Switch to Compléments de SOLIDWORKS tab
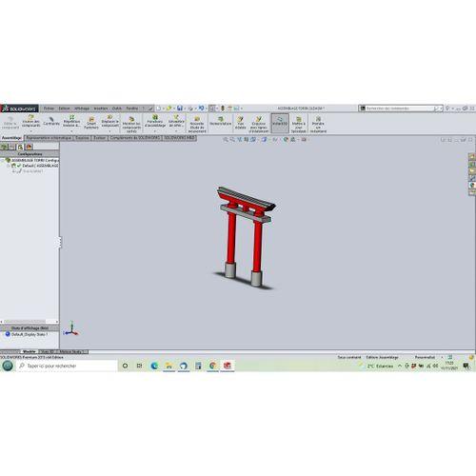Image resolution: width=476 pixels, height=476 pixels. click(x=135, y=138)
